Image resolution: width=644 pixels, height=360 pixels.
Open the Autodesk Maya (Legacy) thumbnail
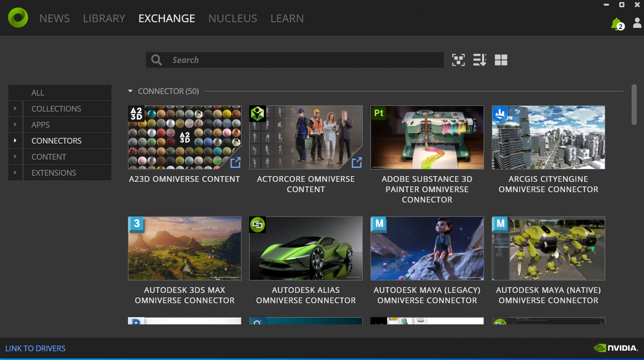click(427, 248)
